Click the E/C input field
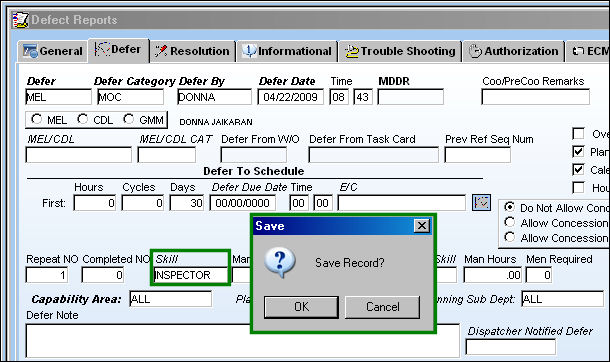This screenshot has width=610, height=362. (x=401, y=203)
